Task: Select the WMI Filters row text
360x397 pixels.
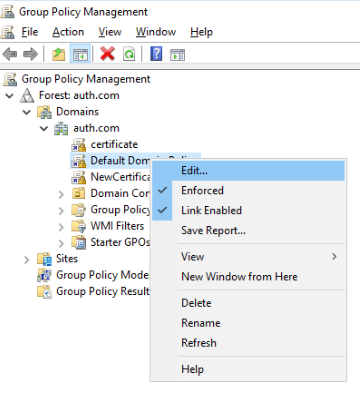Action: pos(117,226)
